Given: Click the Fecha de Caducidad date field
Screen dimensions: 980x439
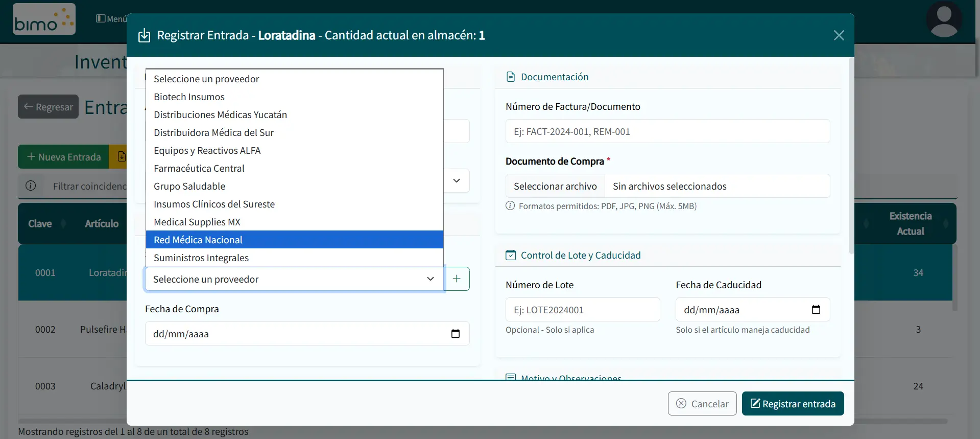Looking at the screenshot, I should pos(753,310).
